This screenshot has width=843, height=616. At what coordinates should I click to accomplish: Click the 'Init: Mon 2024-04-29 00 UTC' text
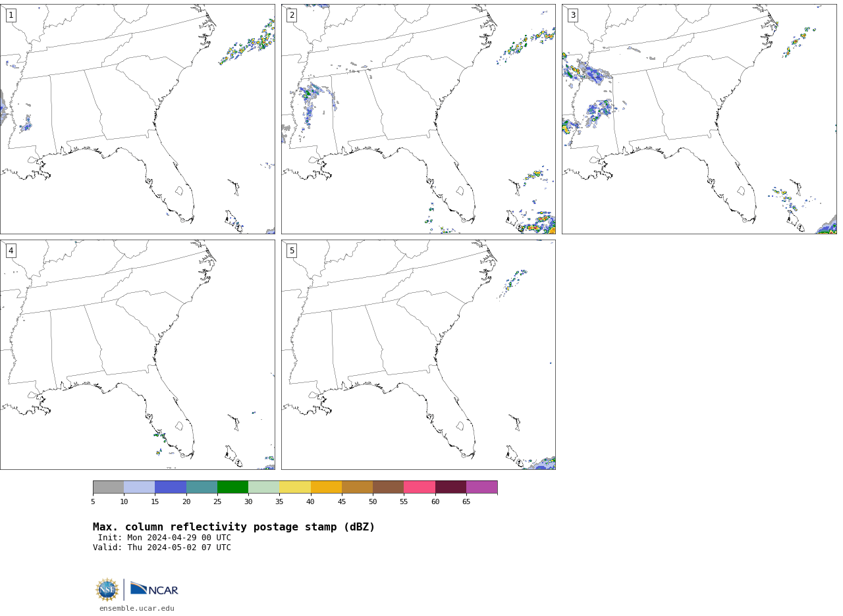point(165,538)
